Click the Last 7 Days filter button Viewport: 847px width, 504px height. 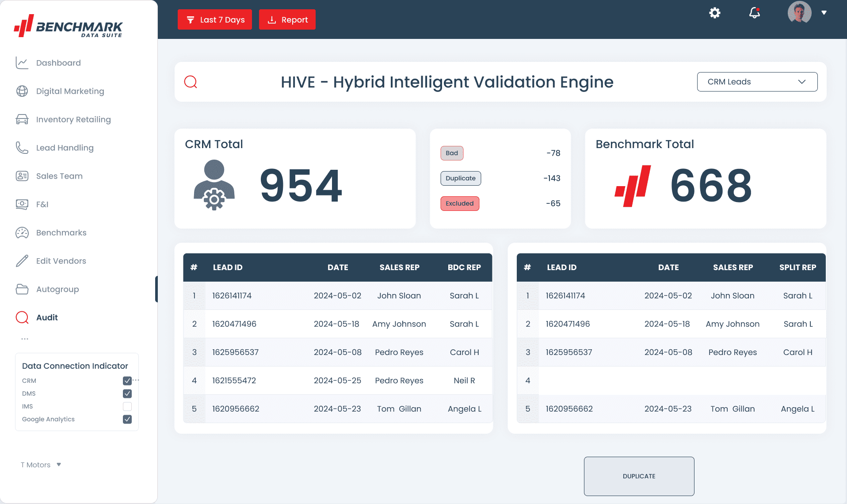coord(215,19)
